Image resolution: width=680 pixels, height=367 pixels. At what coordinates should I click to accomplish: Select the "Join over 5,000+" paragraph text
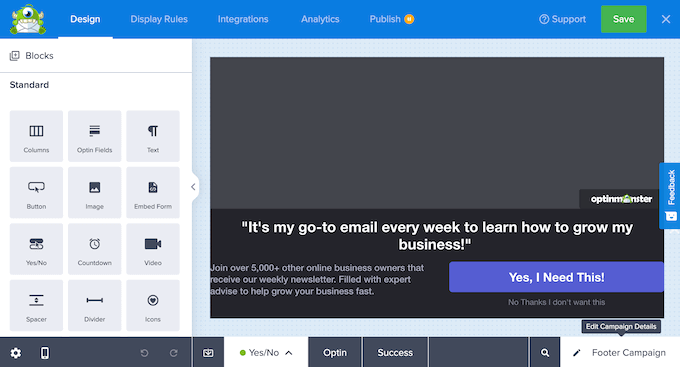(x=317, y=279)
